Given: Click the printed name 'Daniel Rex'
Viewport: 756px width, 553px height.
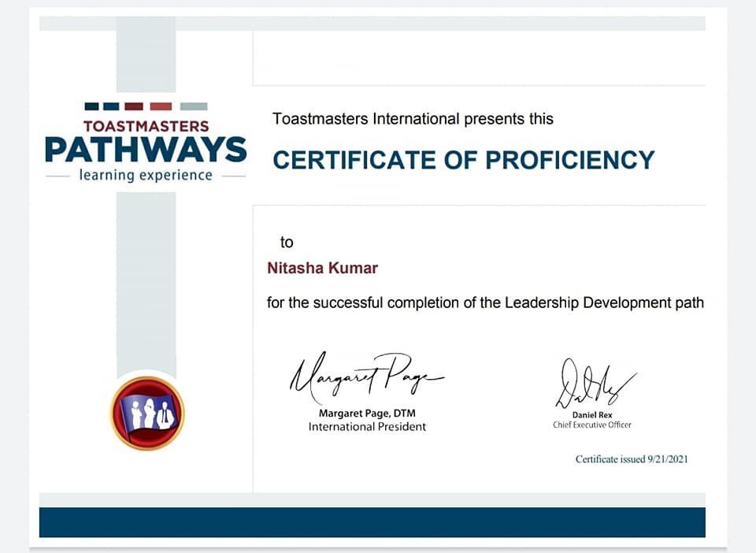Looking at the screenshot, I should point(592,414).
